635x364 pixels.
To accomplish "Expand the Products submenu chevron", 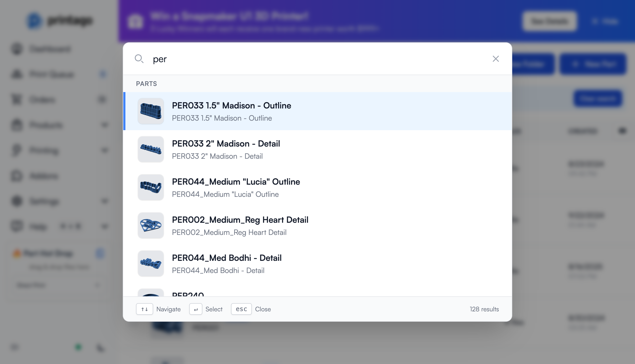I will coord(104,125).
